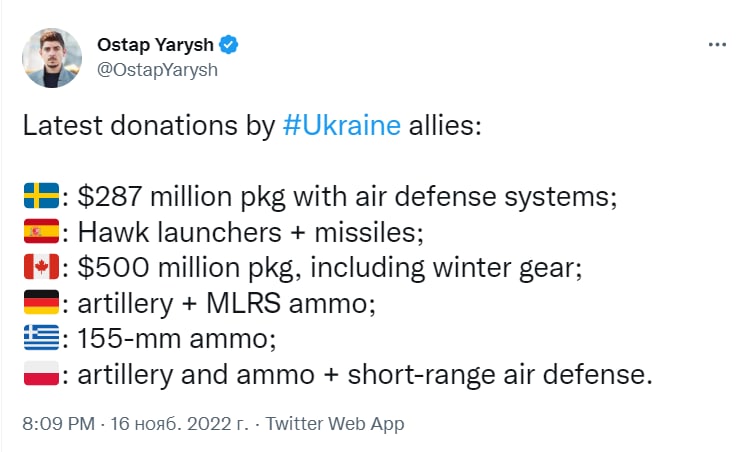Open Ostap Yarysh's profile picture
This screenshot has width=750, height=452.
52,59
